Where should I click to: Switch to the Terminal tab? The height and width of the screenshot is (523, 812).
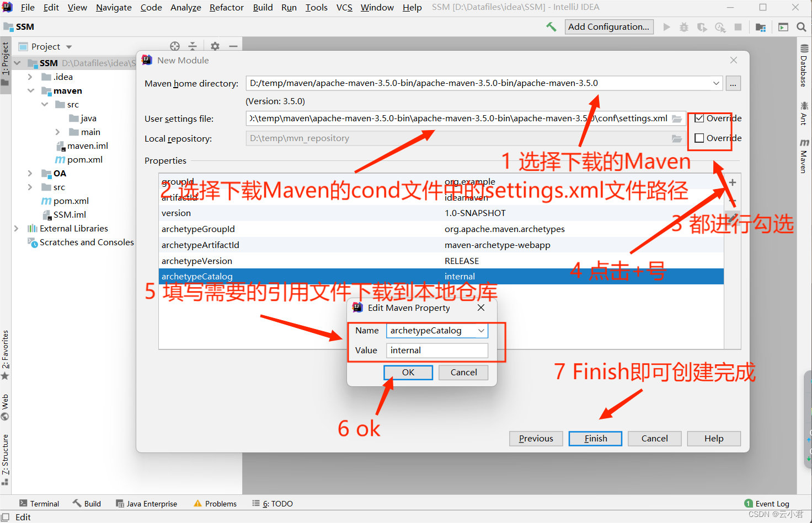39,504
